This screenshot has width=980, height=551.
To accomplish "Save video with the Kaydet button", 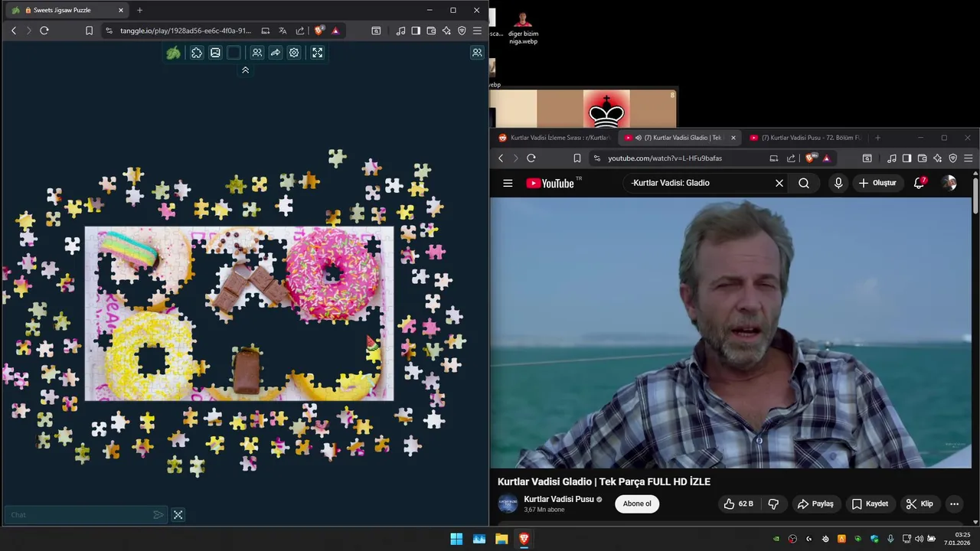I will pyautogui.click(x=870, y=504).
